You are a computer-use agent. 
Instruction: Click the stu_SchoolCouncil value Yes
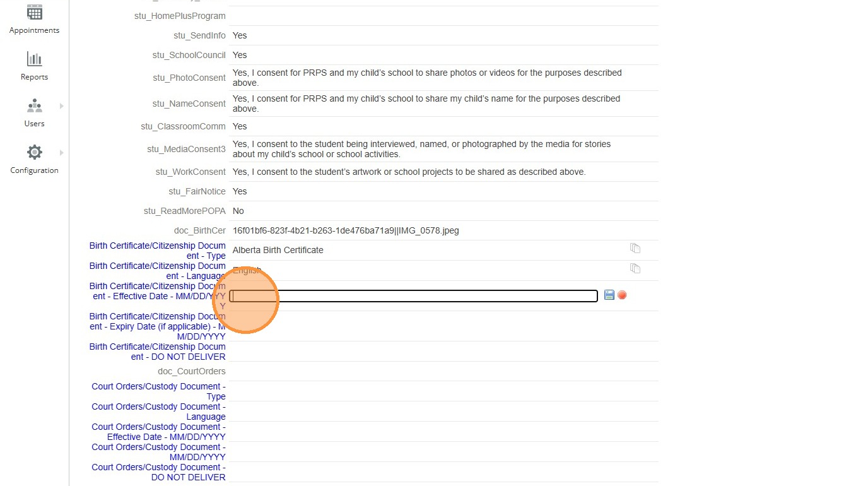pyautogui.click(x=240, y=55)
